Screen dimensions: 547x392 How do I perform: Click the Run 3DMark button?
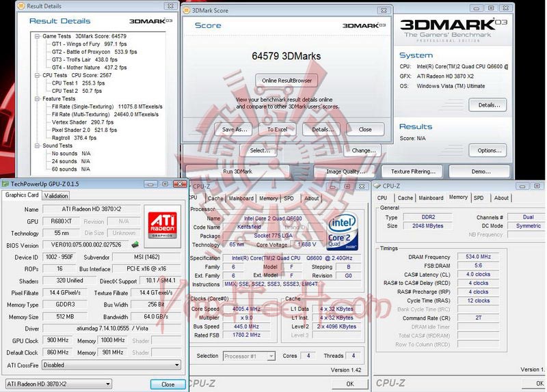237,171
